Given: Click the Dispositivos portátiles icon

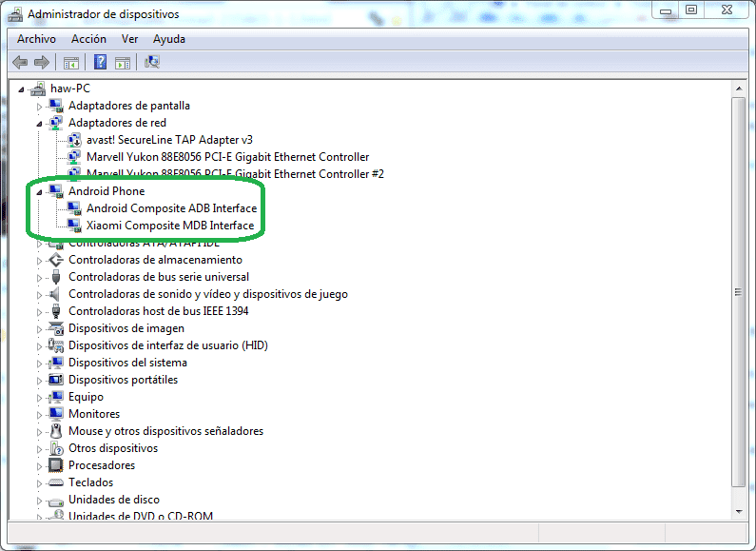Looking at the screenshot, I should 56,380.
